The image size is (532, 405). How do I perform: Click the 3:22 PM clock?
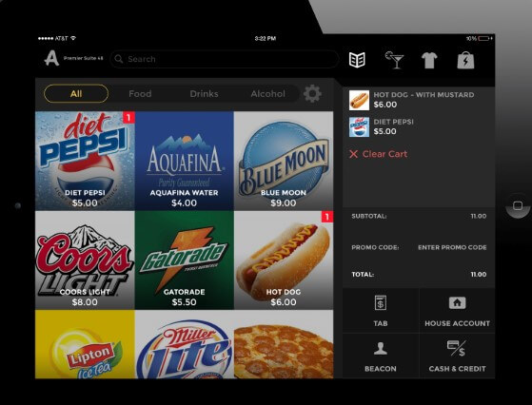(265, 39)
